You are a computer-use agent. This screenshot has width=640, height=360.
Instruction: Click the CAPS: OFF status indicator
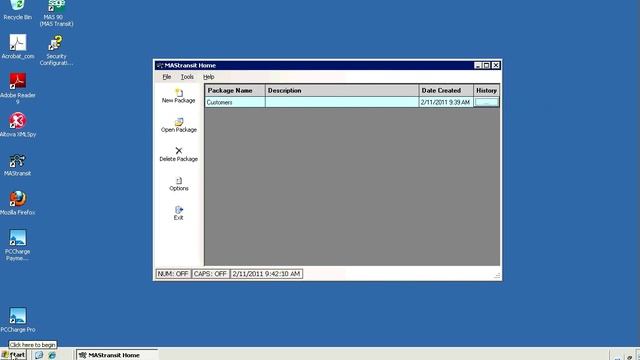click(x=210, y=274)
